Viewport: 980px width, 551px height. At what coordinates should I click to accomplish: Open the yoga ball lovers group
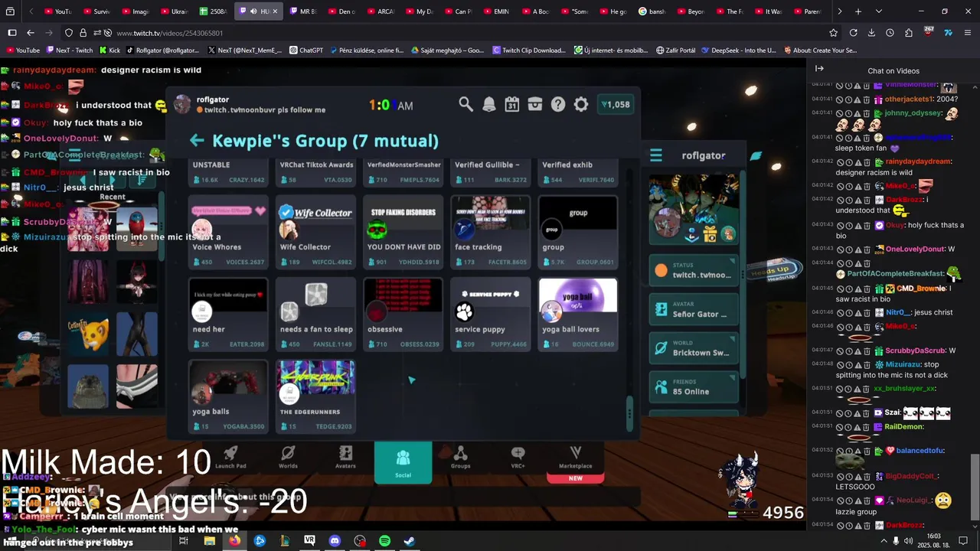578,315
